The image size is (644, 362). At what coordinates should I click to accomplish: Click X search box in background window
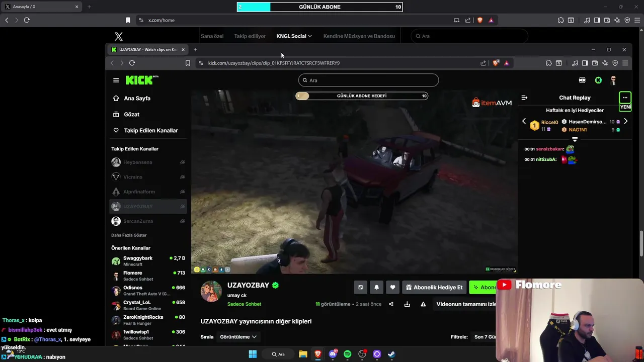[469, 36]
